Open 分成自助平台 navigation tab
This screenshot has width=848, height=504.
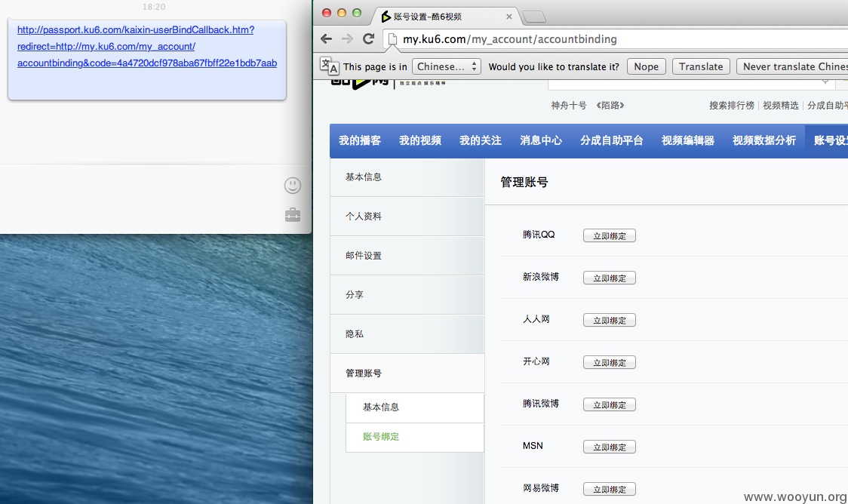coord(612,140)
